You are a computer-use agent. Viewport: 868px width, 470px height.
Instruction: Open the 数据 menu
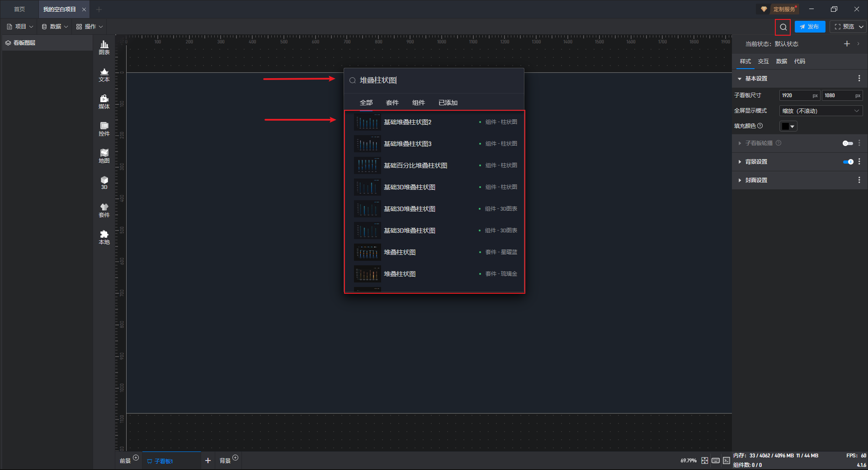click(x=55, y=27)
